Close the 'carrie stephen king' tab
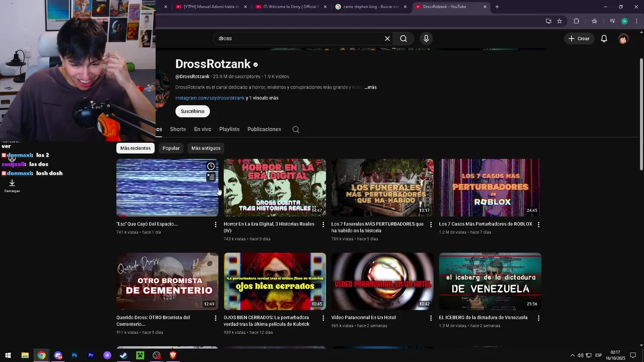Viewport: 644px width, 362px height. coord(405,7)
